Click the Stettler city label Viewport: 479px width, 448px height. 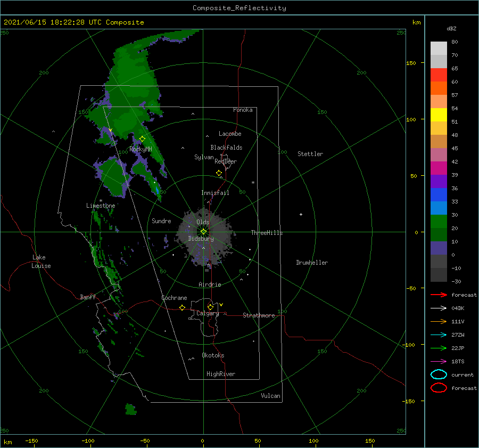click(310, 154)
